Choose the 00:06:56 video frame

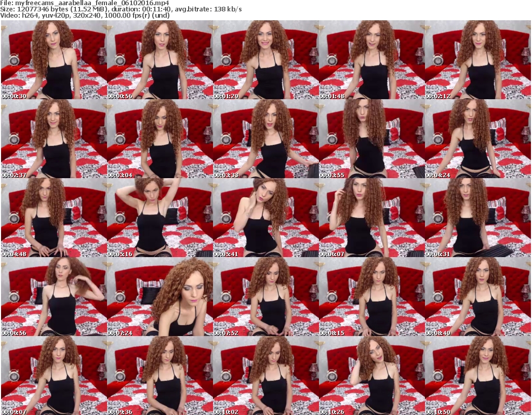tap(54, 297)
